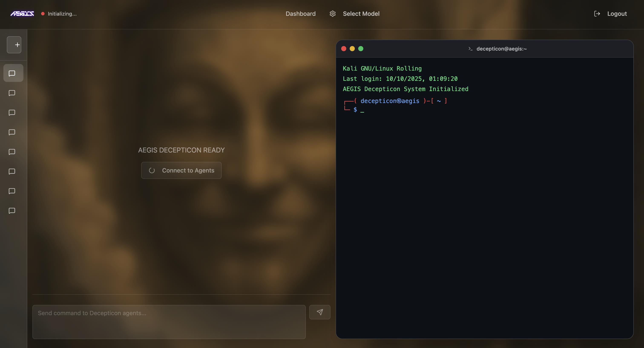Open the fifth chat in the sidebar

coord(12,152)
